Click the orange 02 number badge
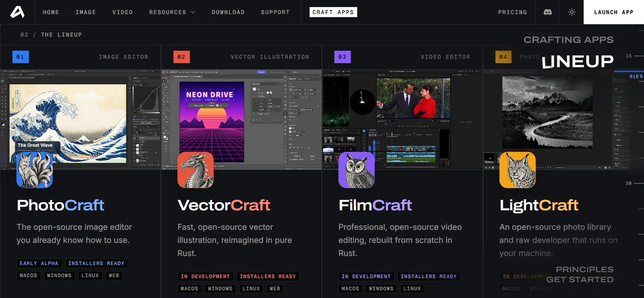The image size is (644, 298). (182, 57)
